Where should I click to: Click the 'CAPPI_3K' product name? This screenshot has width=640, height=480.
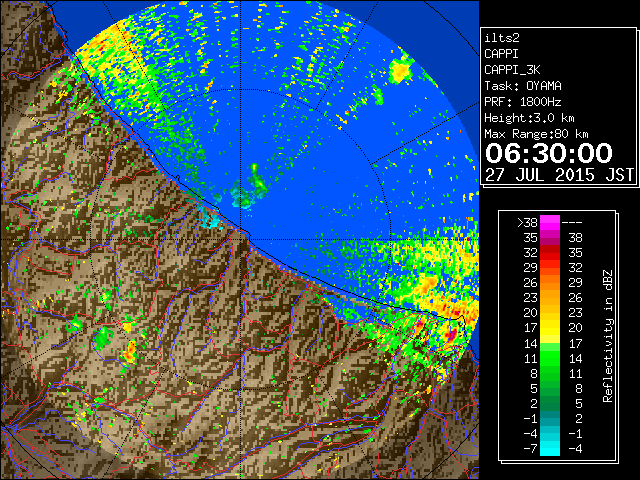pyautogui.click(x=512, y=70)
